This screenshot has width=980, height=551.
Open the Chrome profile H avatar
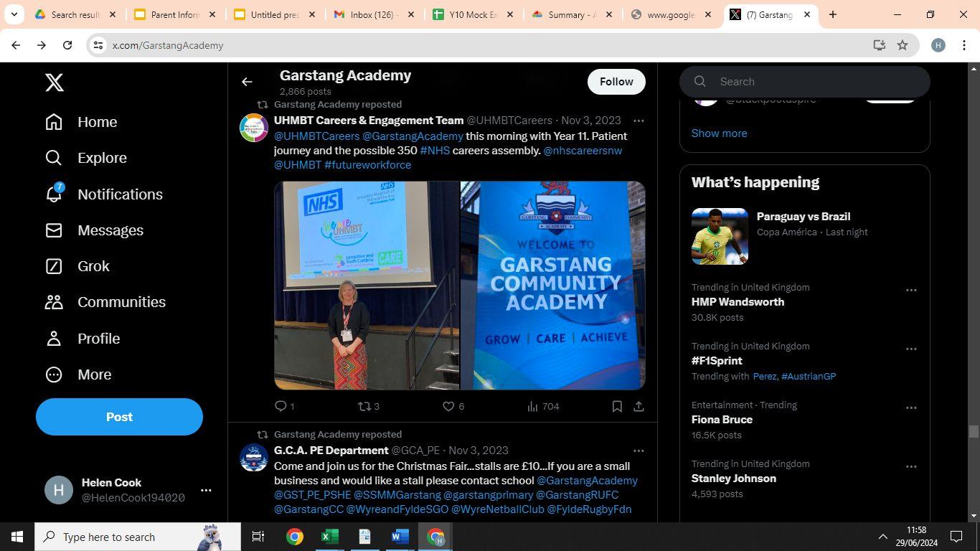pos(938,45)
